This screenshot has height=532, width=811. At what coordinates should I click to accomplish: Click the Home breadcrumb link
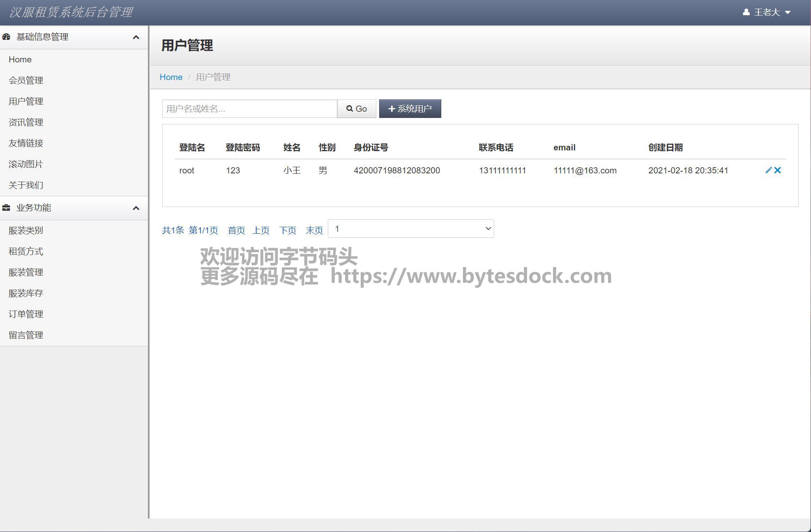(171, 77)
